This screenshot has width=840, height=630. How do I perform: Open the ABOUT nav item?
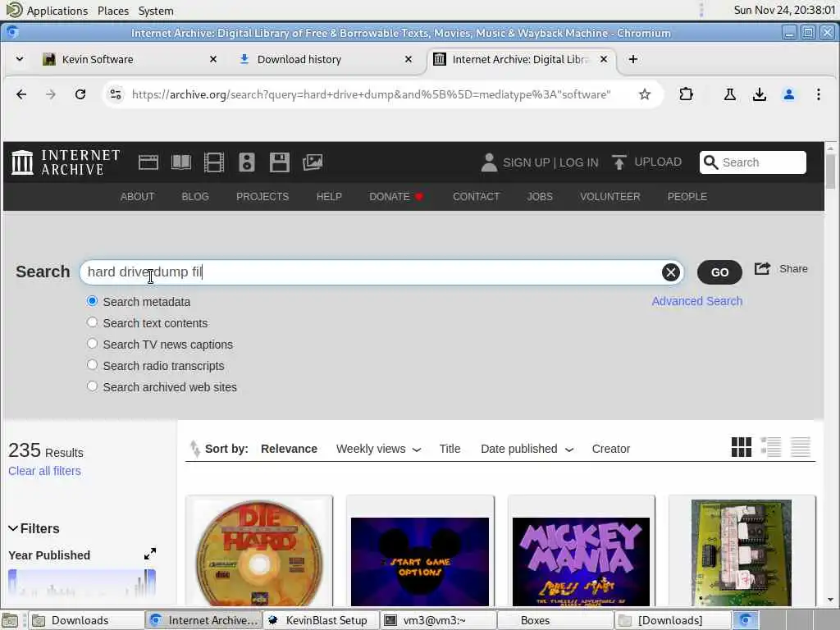137,197
